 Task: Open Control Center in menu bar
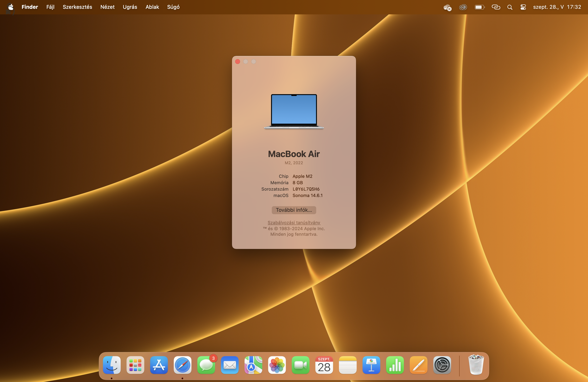pyautogui.click(x=523, y=7)
